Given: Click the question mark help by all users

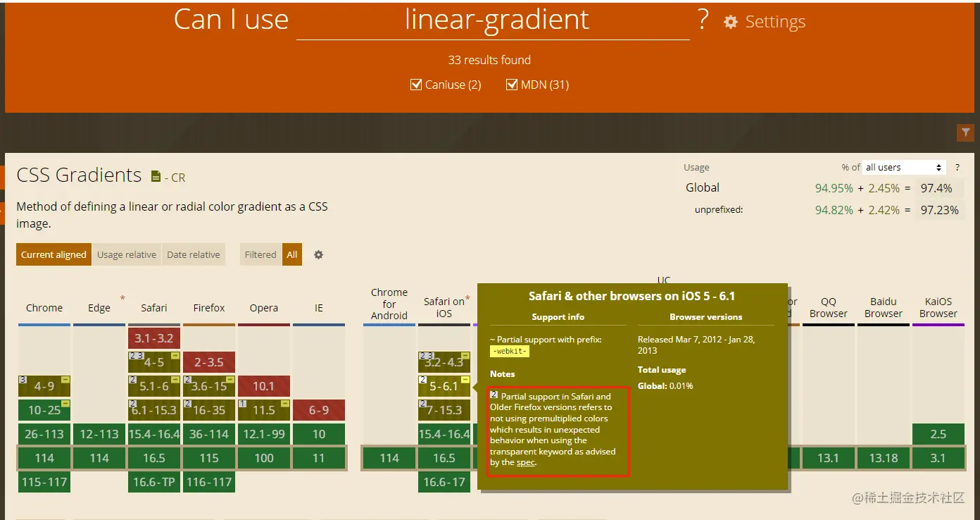Looking at the screenshot, I should tap(957, 167).
